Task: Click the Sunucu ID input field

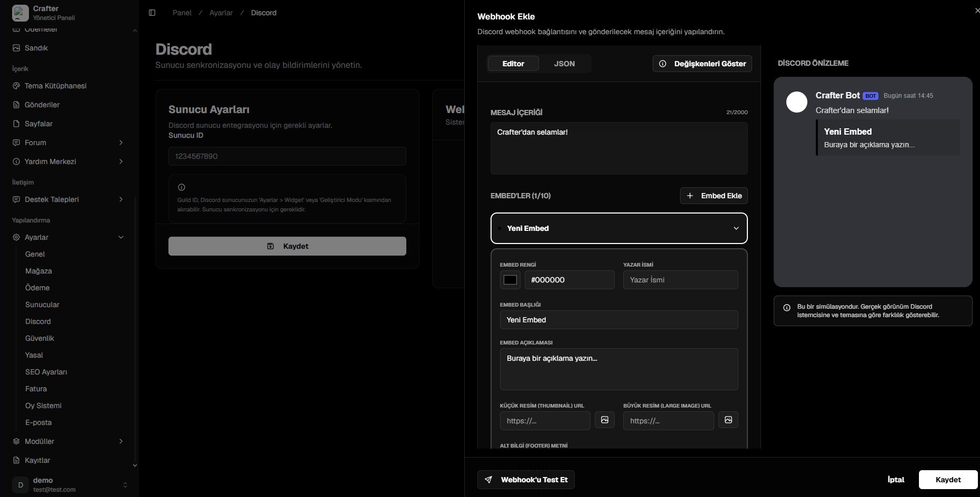Action: [x=287, y=156]
